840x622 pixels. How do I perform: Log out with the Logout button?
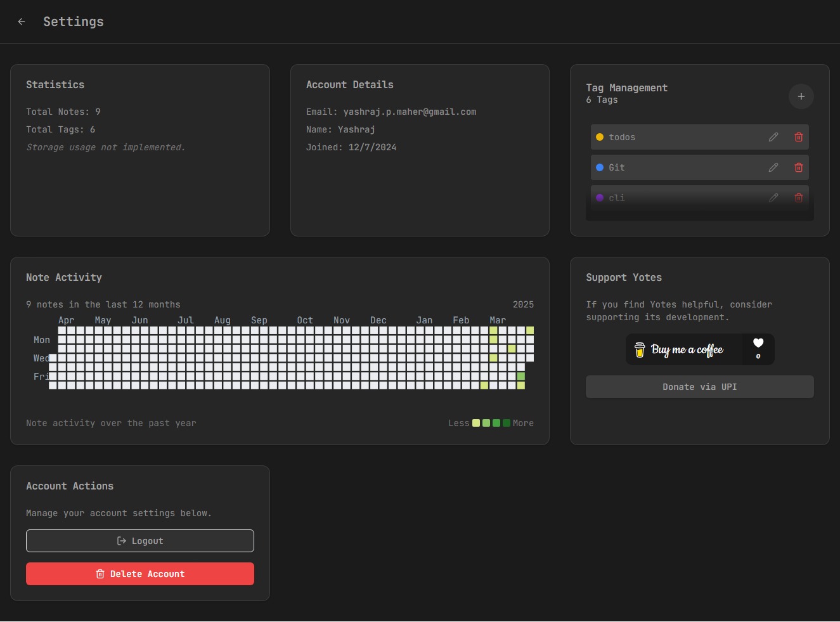tap(140, 541)
